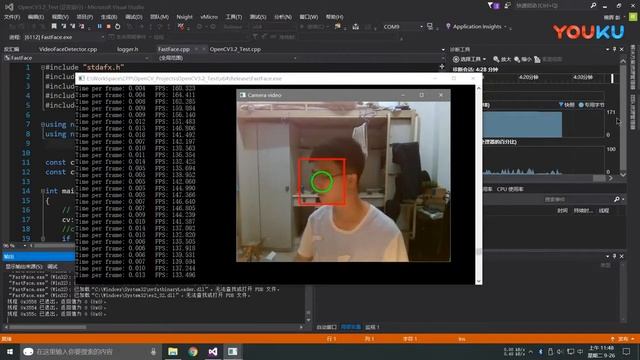The height and width of the screenshot is (360, 640).
Task: Switch to the Locals (局部变量) tab
Action: click(x=351, y=327)
